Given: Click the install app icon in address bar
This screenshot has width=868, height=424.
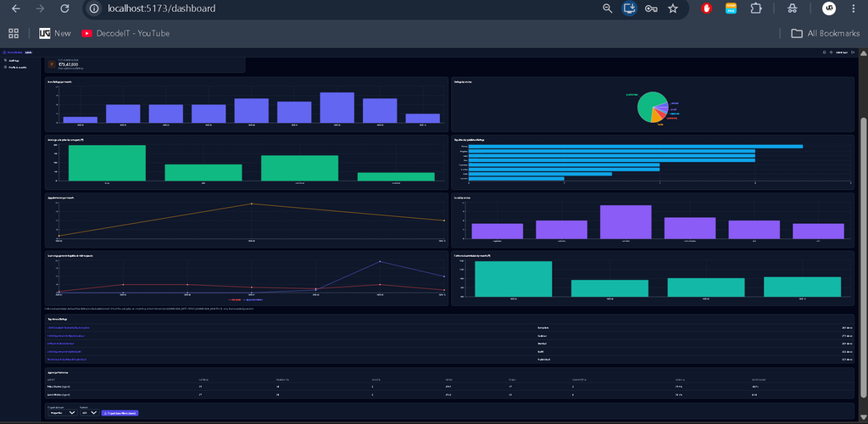Looking at the screenshot, I should 629,8.
